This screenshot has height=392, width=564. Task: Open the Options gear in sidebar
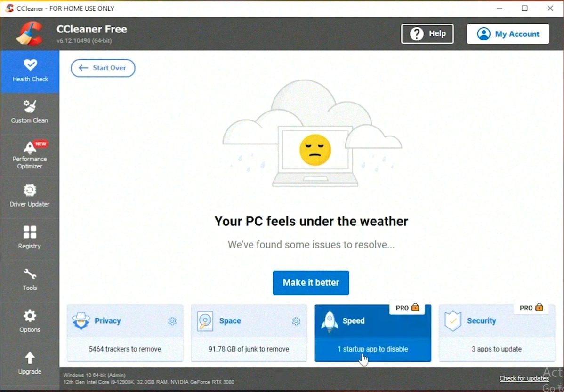tap(30, 316)
